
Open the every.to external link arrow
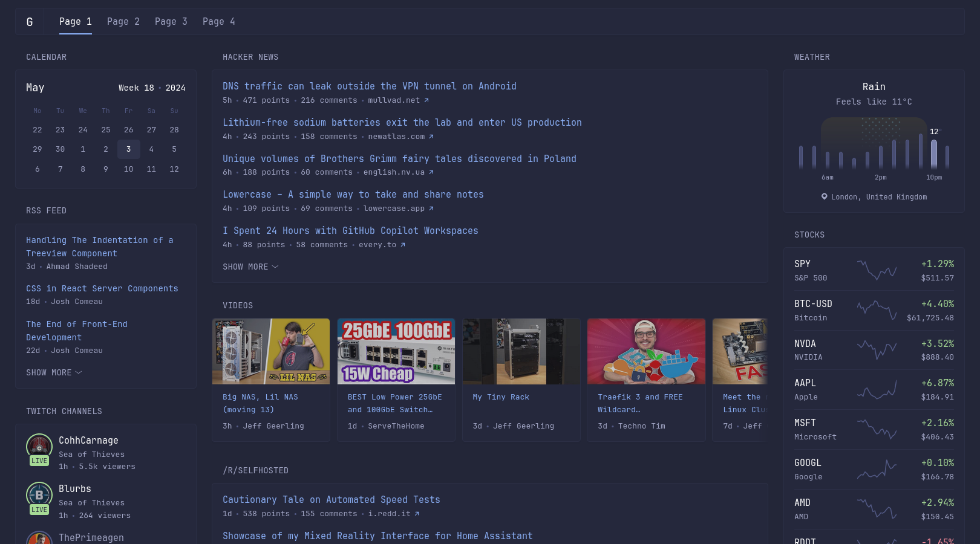click(x=402, y=245)
